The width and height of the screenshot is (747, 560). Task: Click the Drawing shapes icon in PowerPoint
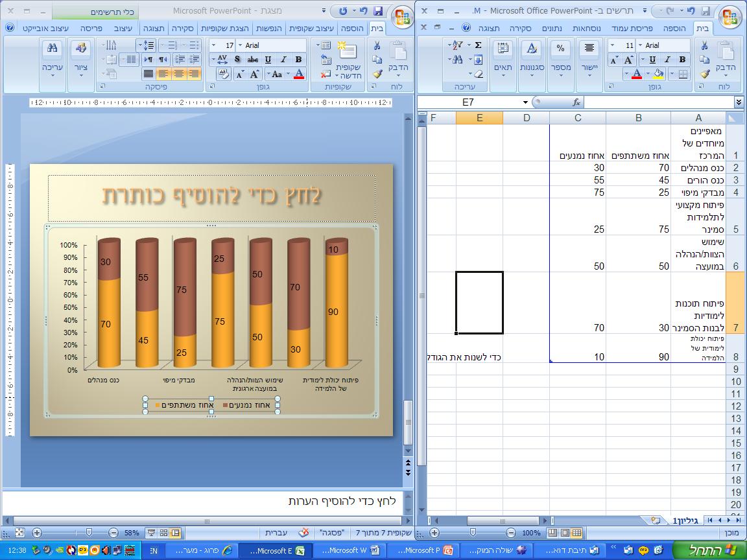point(80,48)
